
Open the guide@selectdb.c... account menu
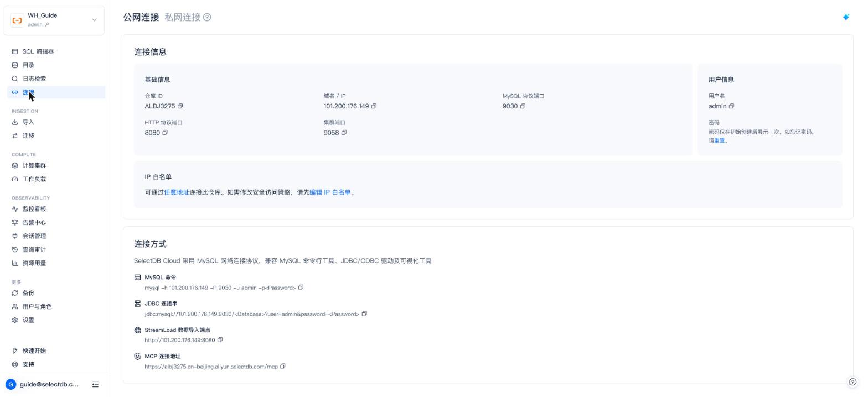click(49, 384)
